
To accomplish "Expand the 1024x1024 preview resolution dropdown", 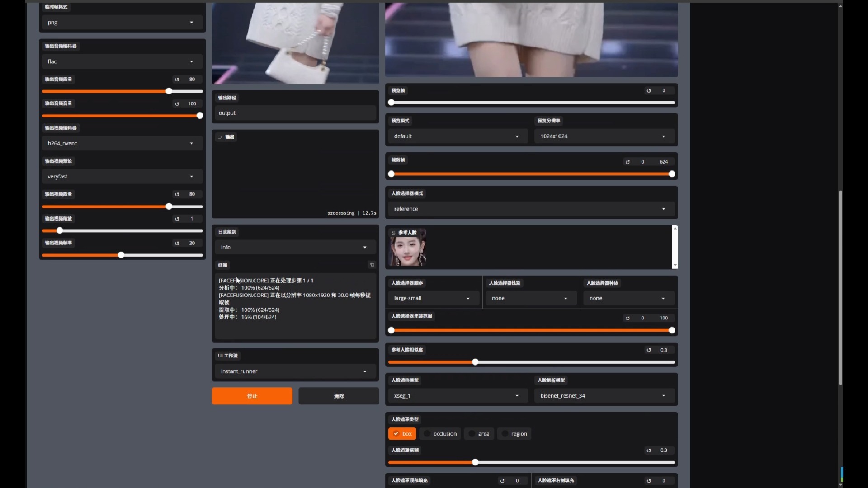I will coord(604,136).
